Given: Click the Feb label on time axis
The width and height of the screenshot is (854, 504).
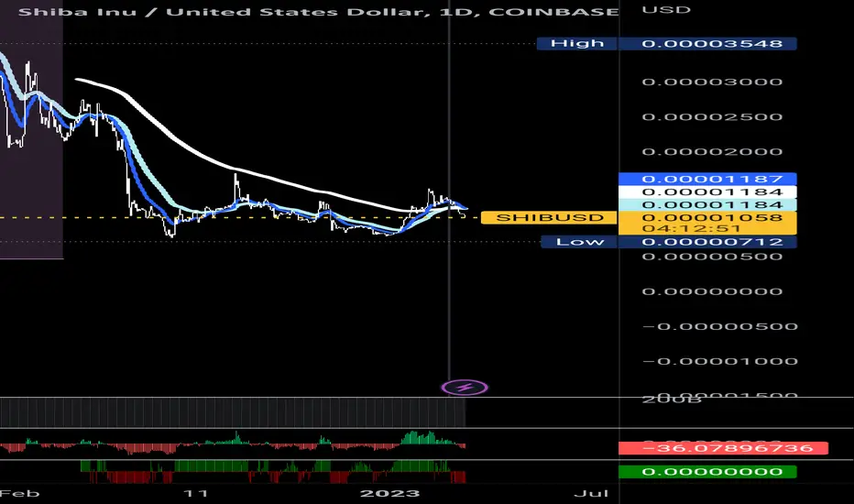Looking at the screenshot, I should tap(20, 493).
